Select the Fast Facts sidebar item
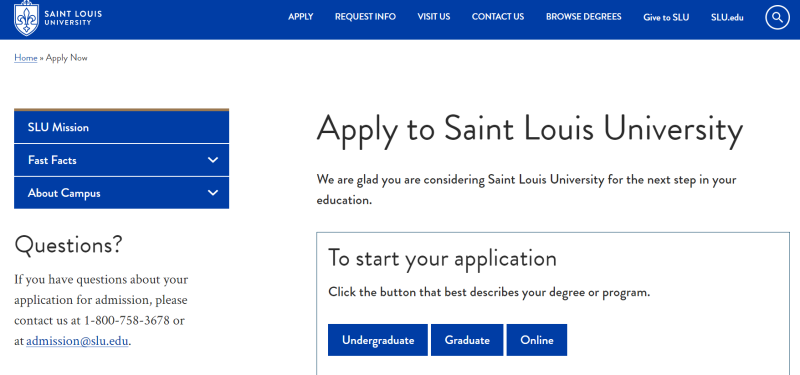The height and width of the screenshot is (375, 800). tap(121, 160)
